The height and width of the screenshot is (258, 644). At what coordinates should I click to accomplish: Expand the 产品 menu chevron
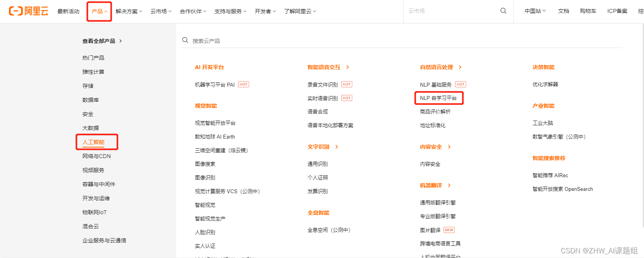(x=106, y=11)
